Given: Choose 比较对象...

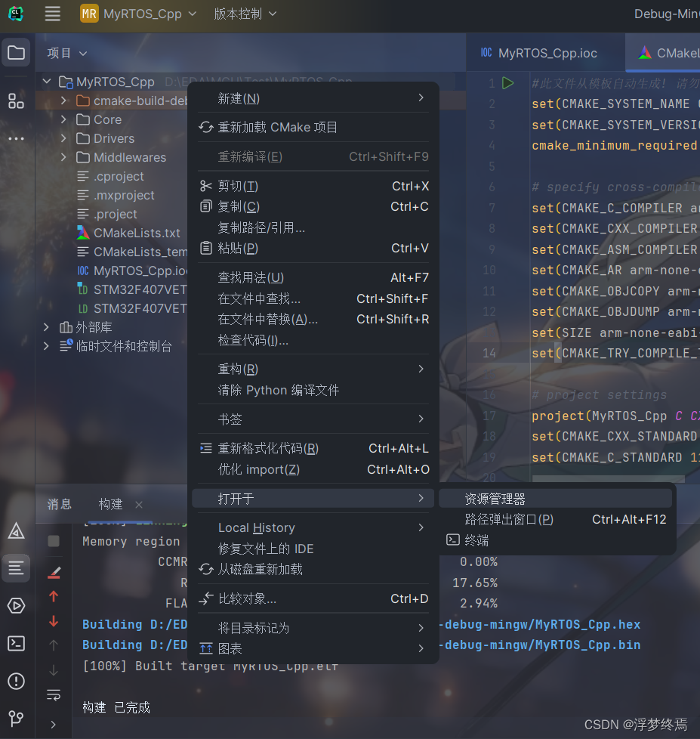Looking at the screenshot, I should click(x=313, y=598).
